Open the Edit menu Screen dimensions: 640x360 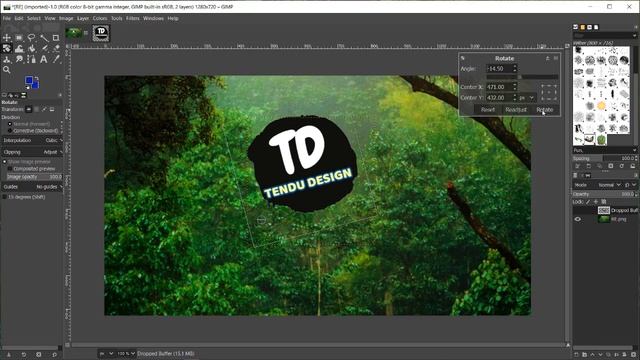19,18
